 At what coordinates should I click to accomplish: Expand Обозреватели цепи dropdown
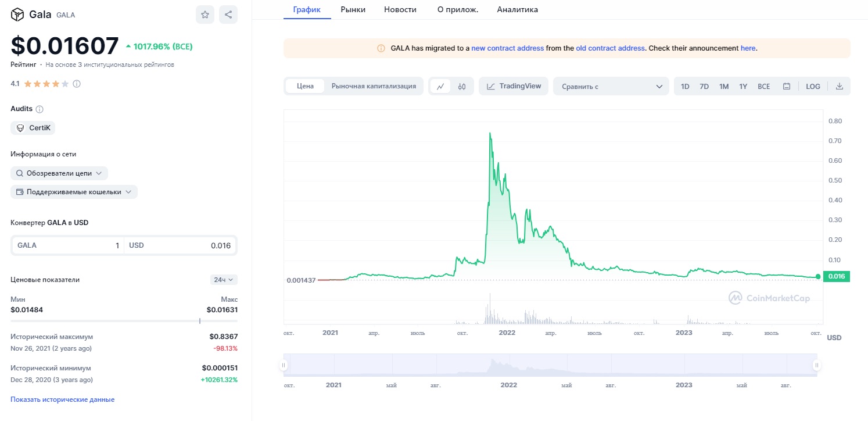coord(59,173)
